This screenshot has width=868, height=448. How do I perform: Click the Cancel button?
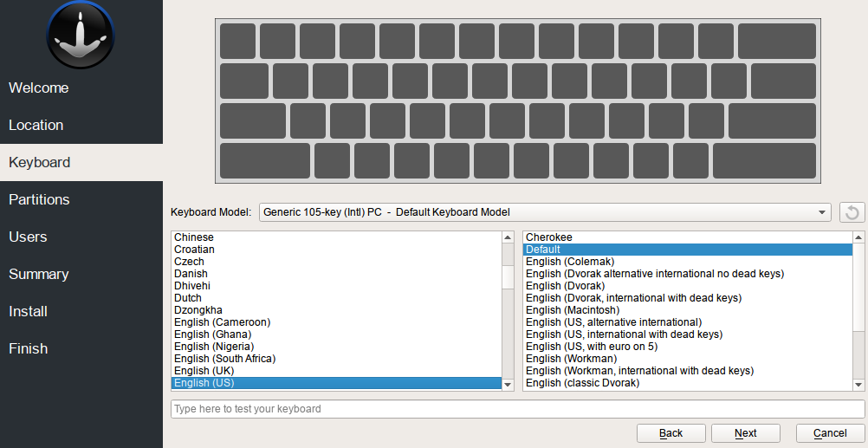(831, 433)
